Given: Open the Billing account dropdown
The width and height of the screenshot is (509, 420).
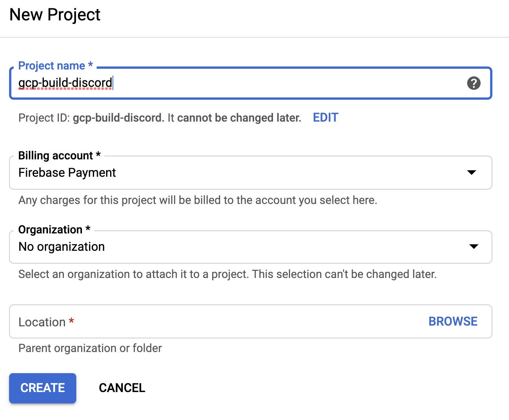Looking at the screenshot, I should click(x=250, y=173).
